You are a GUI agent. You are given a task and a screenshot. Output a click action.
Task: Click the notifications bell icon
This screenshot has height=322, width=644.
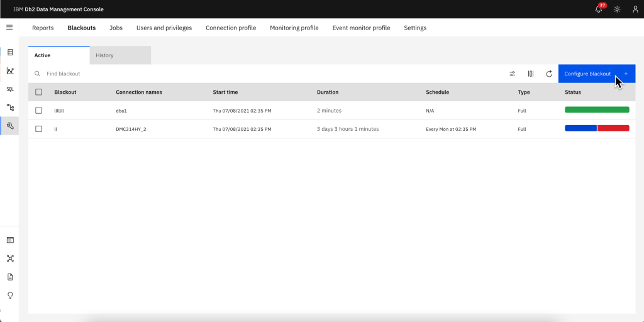point(599,9)
